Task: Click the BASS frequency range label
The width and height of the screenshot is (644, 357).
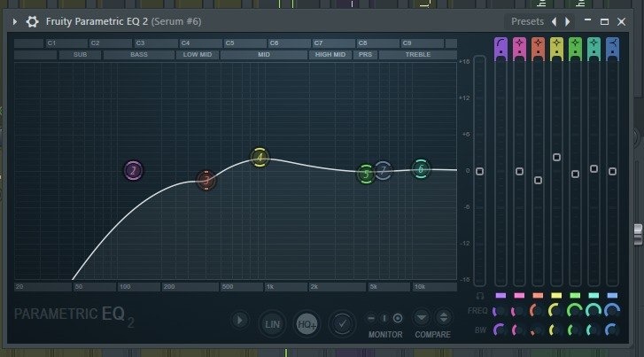Action: pos(139,55)
